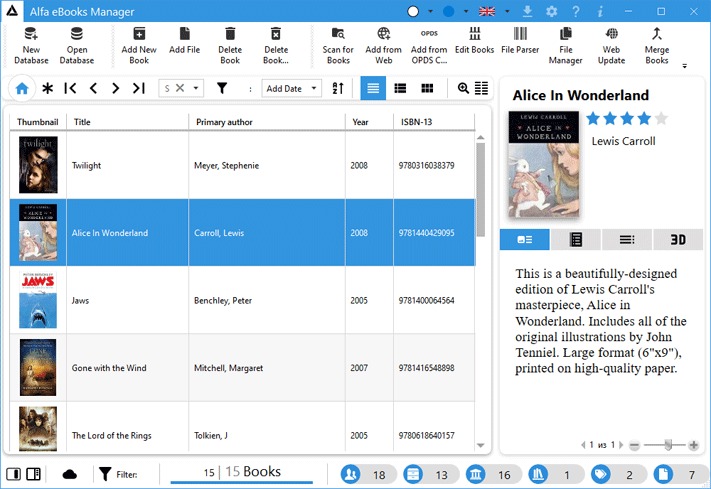
Task: Select The Lord of the Rings row
Action: [x=243, y=427]
